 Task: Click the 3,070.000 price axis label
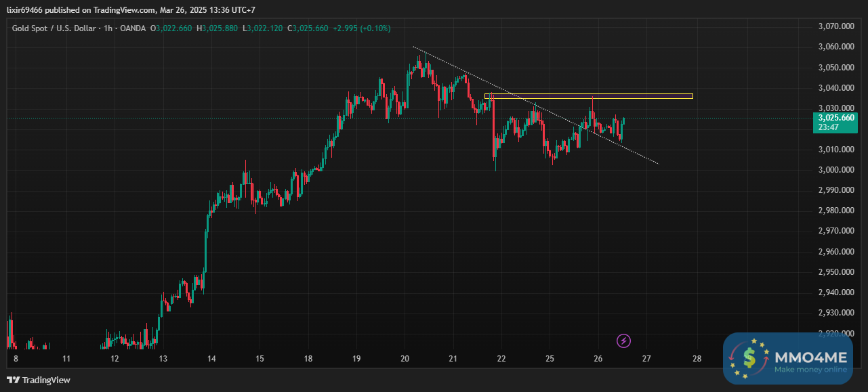pos(835,26)
